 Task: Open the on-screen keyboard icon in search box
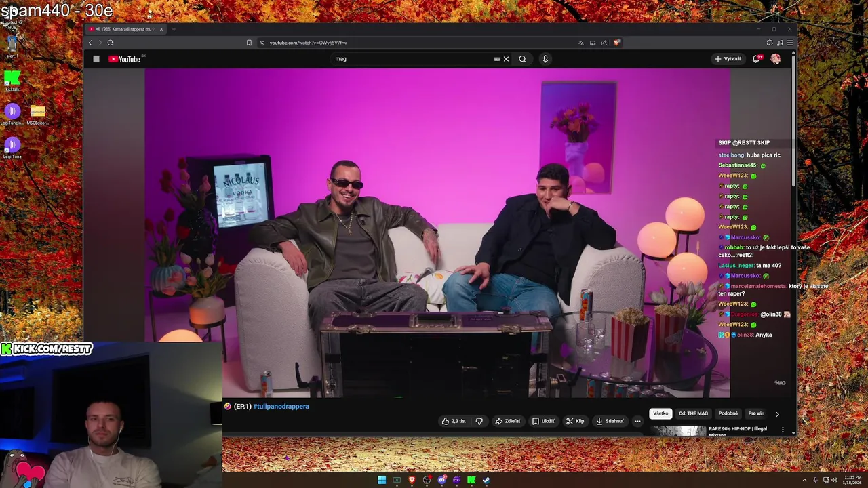(x=497, y=59)
